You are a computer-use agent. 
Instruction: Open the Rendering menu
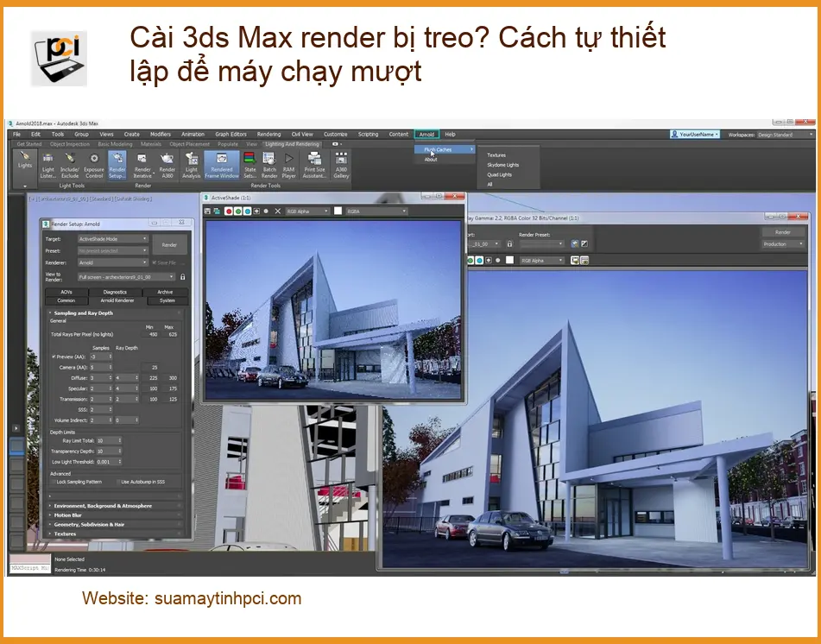[x=268, y=135]
